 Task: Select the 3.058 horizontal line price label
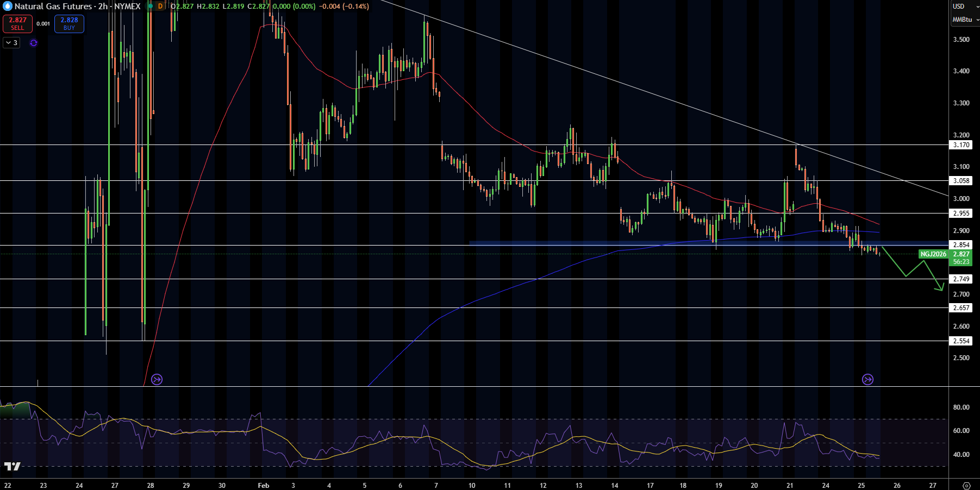pyautogui.click(x=961, y=181)
